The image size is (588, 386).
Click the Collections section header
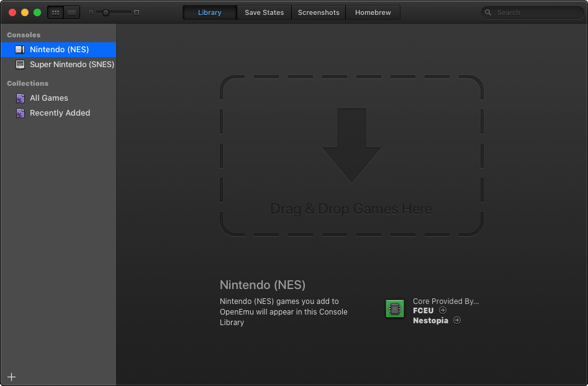click(28, 83)
